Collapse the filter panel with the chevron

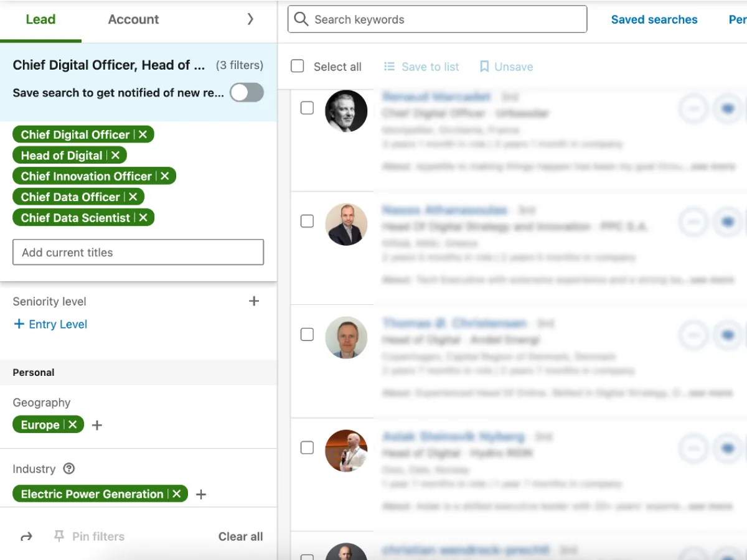(x=250, y=19)
